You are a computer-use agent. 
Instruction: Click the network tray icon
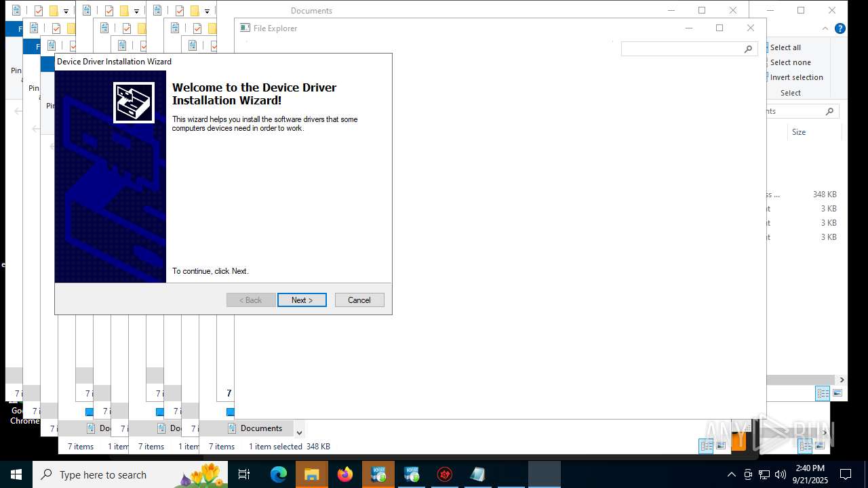click(x=764, y=474)
